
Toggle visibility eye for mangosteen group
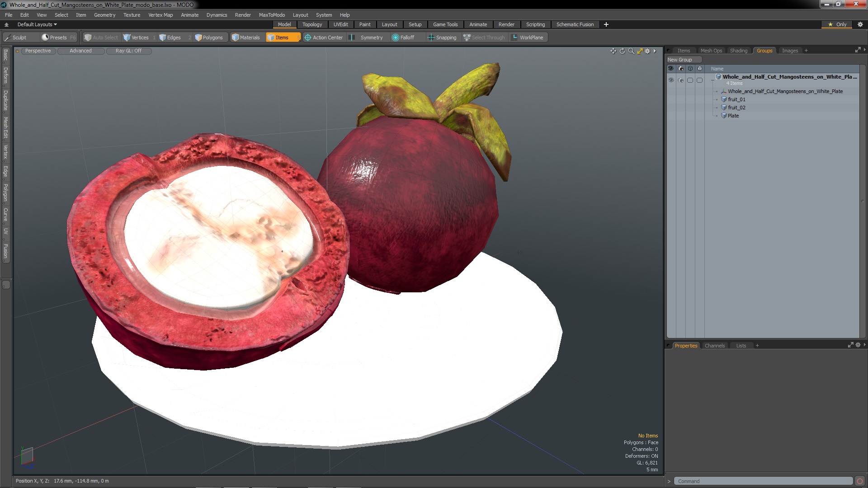click(x=671, y=80)
